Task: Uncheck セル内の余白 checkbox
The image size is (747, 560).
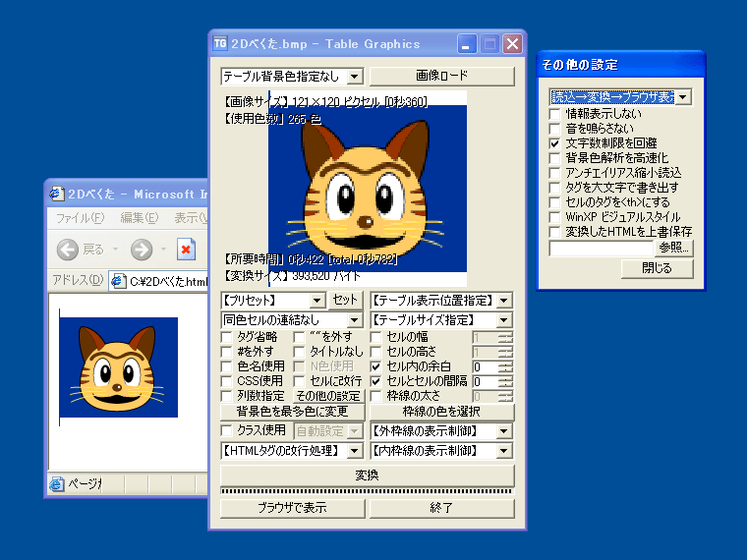Action: 376,366
